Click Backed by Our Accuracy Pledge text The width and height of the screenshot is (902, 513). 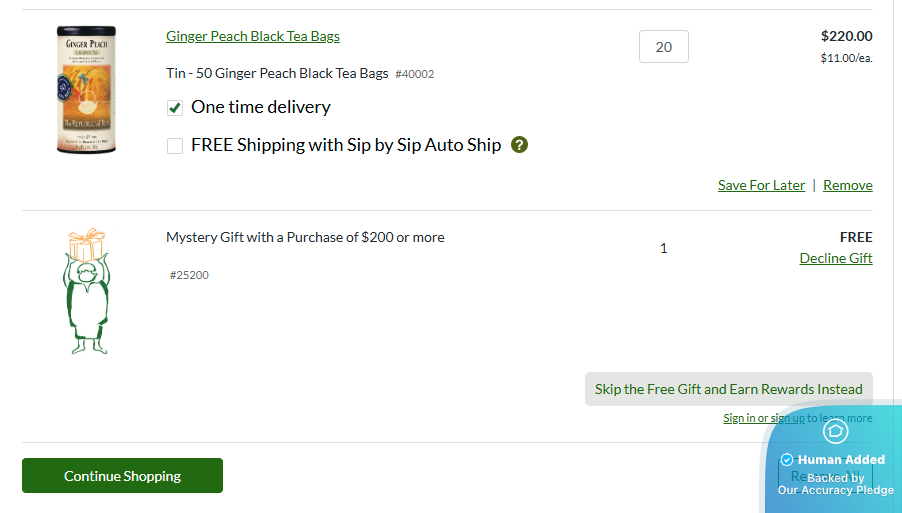pyautogui.click(x=836, y=484)
